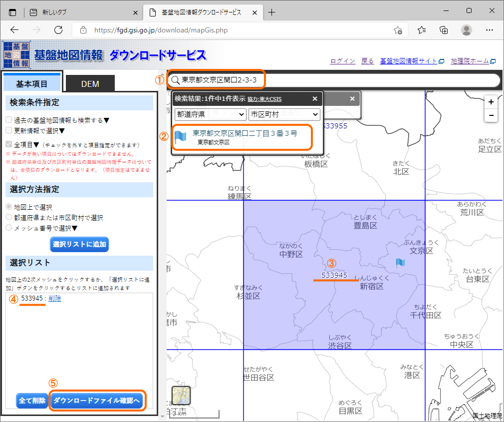Open the 都道府県 dropdown in search results
504x422 pixels.
(x=211, y=114)
